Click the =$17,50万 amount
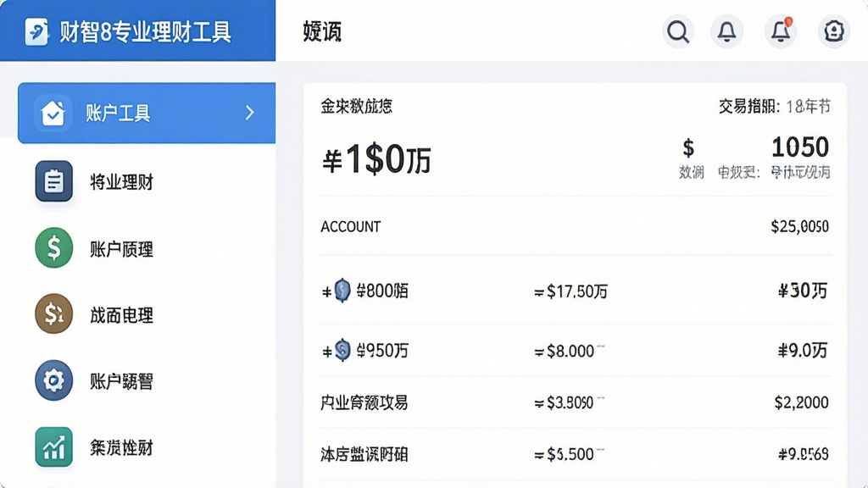The image size is (868, 488). tap(570, 291)
